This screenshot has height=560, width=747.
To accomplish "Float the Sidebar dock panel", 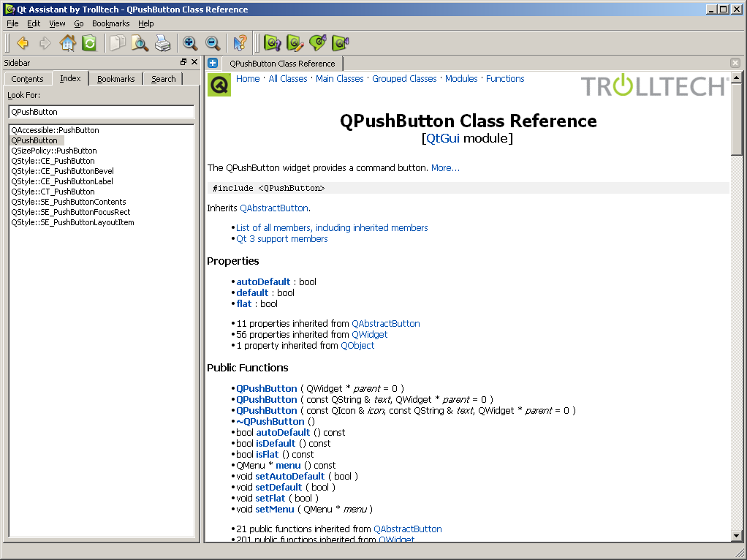I will pyautogui.click(x=183, y=62).
